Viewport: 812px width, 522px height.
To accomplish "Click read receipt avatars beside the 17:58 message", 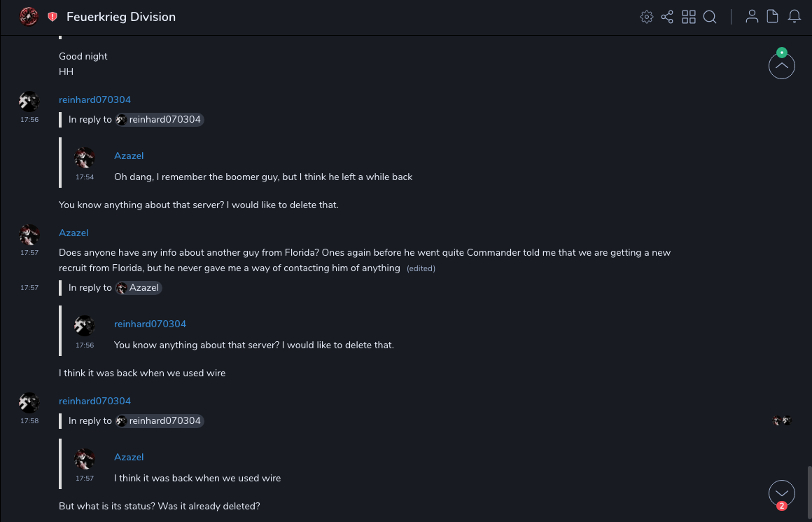I will click(x=782, y=421).
